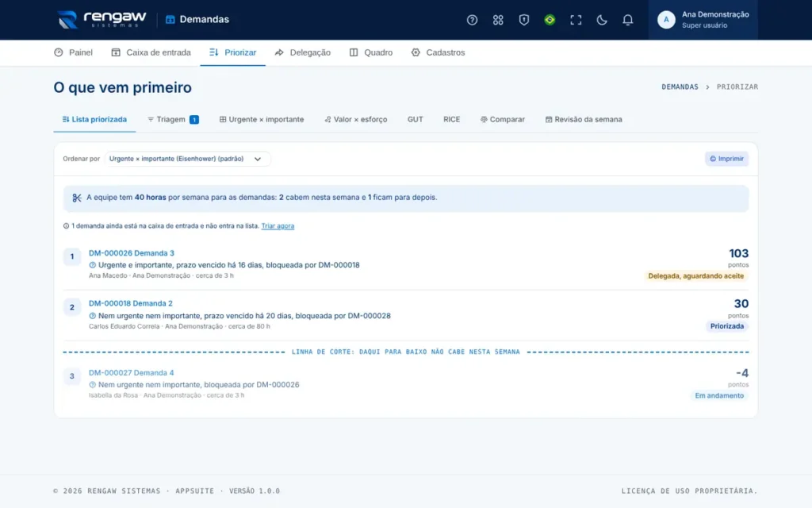Click the Painel gauge icon
Image resolution: width=812 pixels, height=508 pixels.
[59, 52]
